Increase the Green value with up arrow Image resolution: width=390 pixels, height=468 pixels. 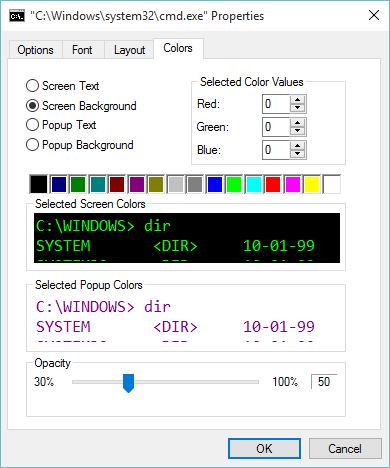pyautogui.click(x=297, y=123)
